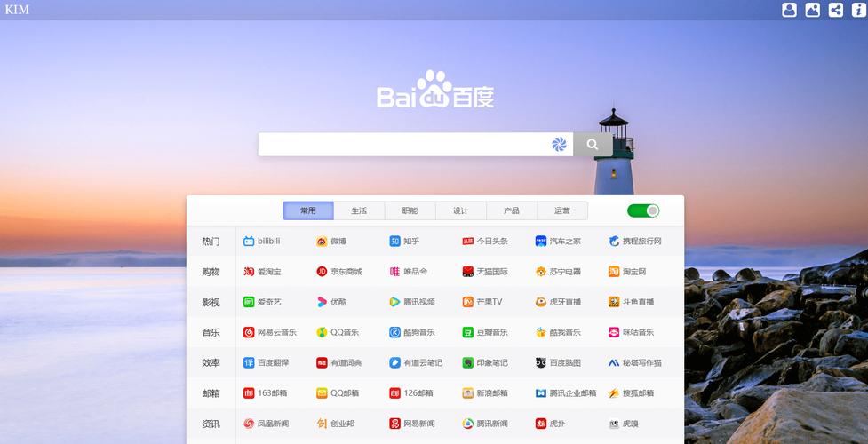Click the 京东商城 JD icon
The height and width of the screenshot is (444, 868).
click(x=322, y=272)
